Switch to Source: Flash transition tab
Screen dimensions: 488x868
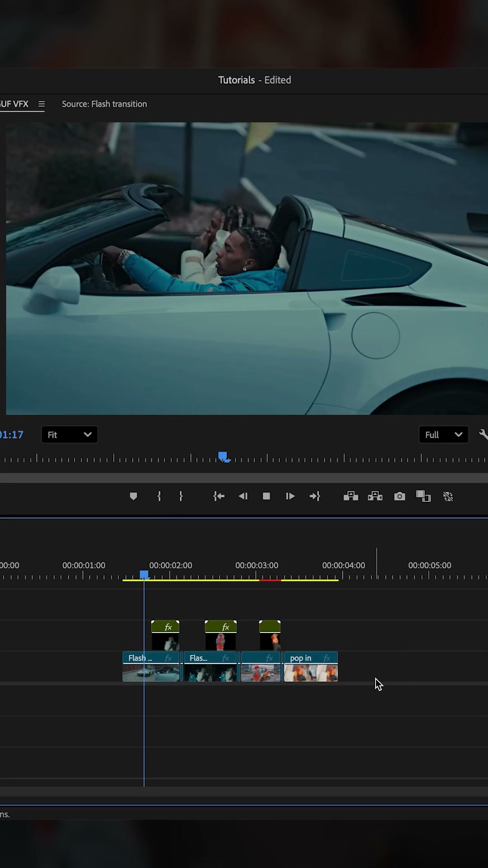pyautogui.click(x=104, y=104)
